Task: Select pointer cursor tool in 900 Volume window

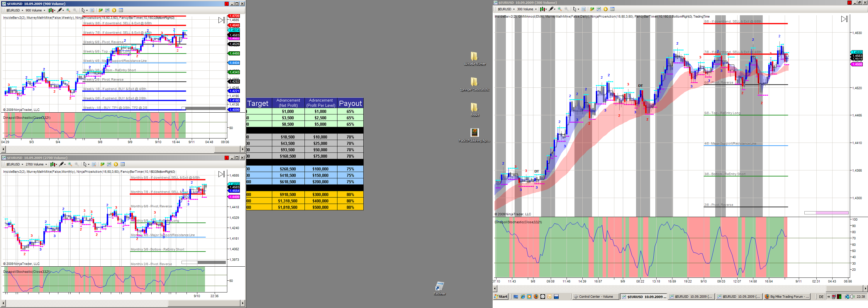Action: [84, 11]
